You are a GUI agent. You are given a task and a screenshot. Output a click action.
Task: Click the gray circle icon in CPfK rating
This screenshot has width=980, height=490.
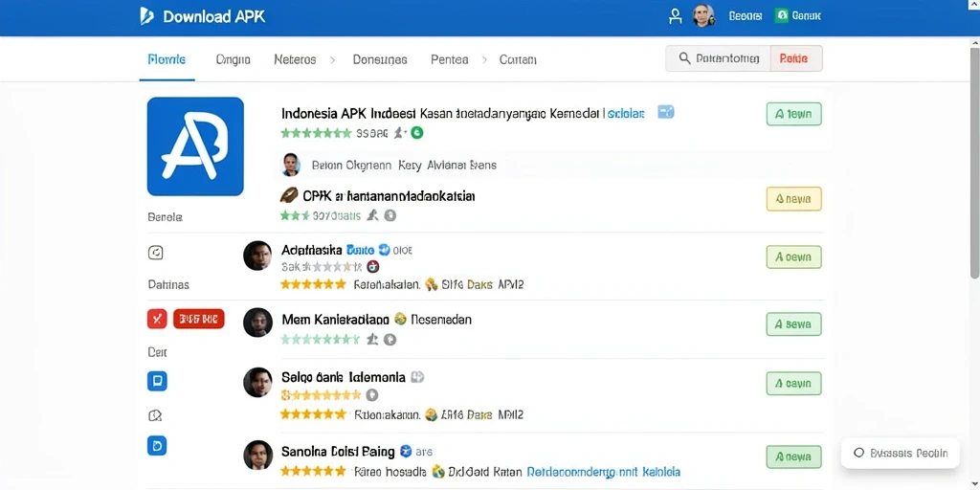[x=390, y=215]
